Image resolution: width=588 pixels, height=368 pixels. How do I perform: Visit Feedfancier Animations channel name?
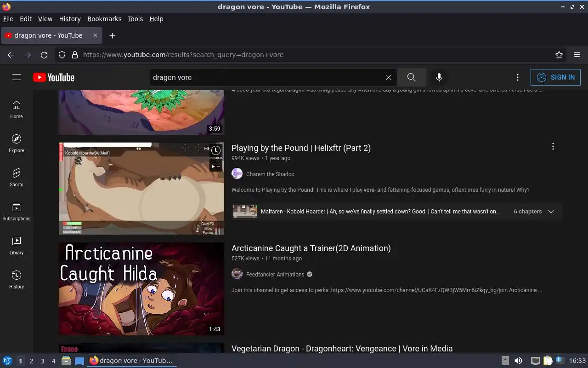point(275,274)
